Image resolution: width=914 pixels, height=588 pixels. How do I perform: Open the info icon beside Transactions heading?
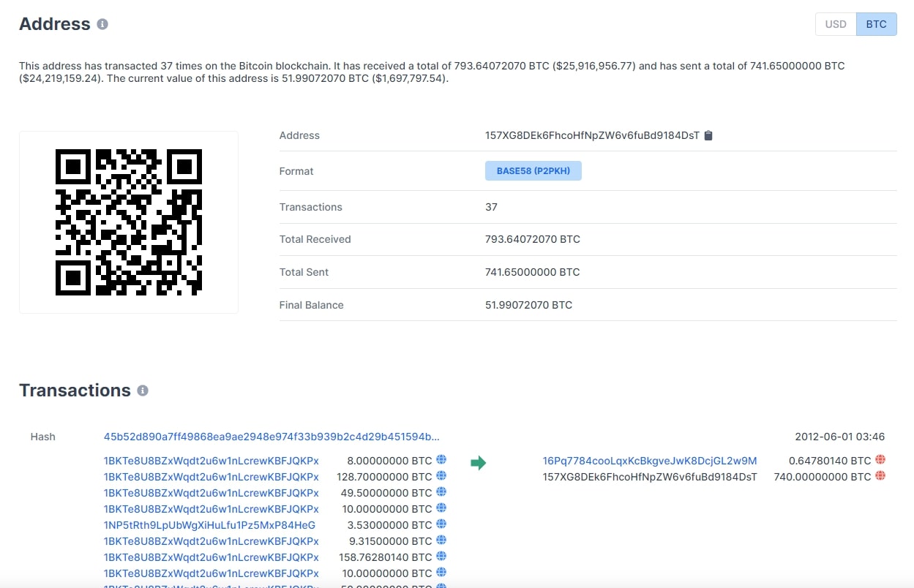143,391
